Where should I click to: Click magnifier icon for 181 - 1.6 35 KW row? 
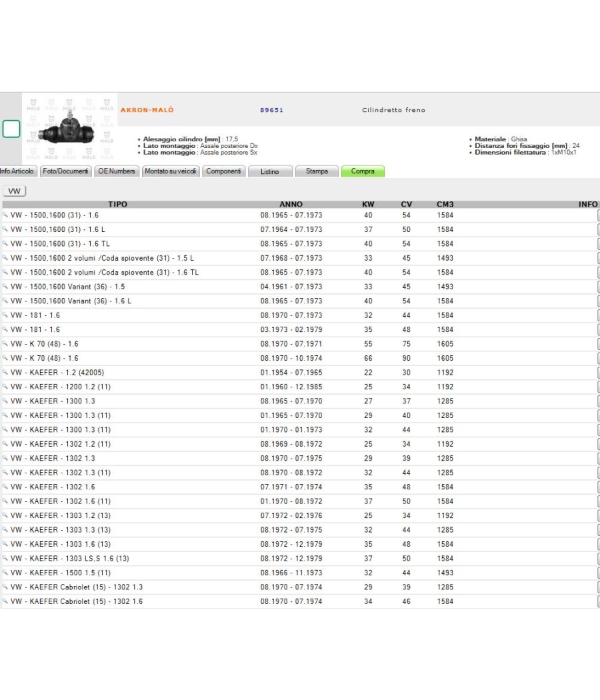(5, 329)
